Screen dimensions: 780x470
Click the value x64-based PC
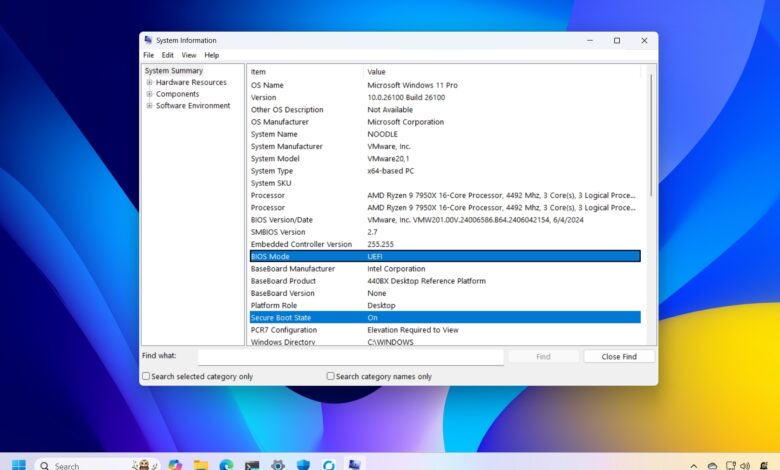click(x=390, y=171)
